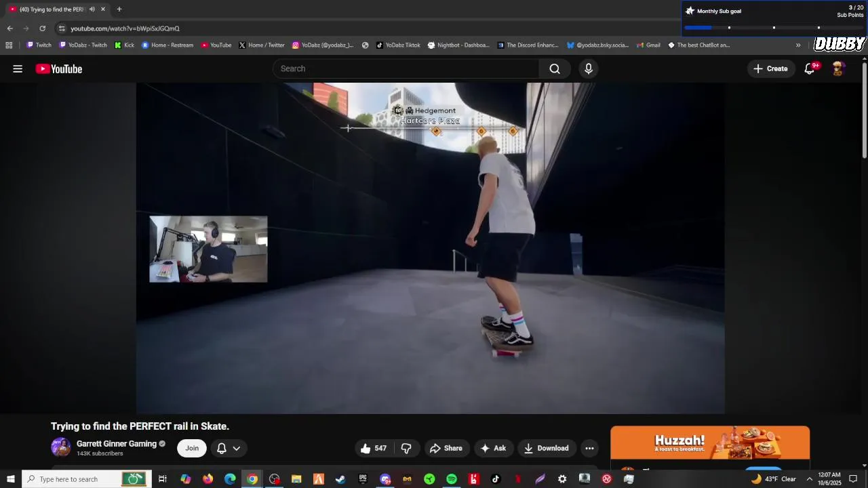Click the '143K subscribers' text
The height and width of the screenshot is (488, 868).
point(100,453)
